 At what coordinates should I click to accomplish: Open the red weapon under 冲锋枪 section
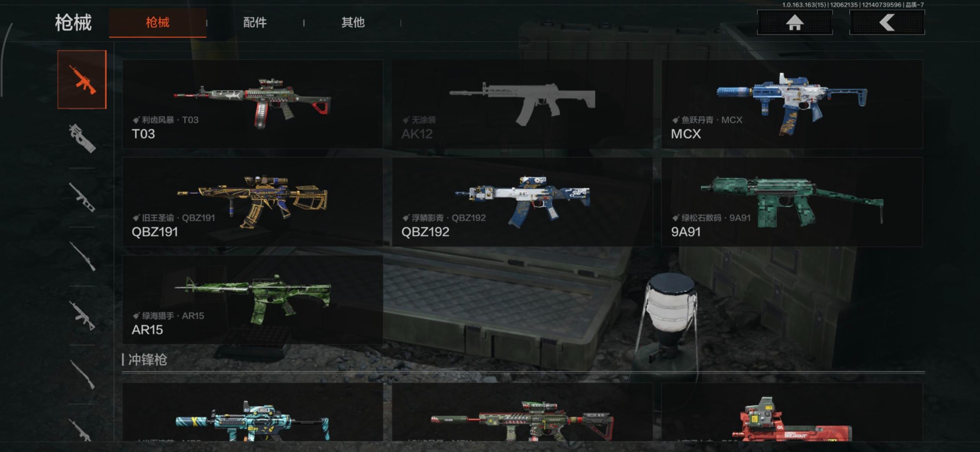click(x=792, y=412)
